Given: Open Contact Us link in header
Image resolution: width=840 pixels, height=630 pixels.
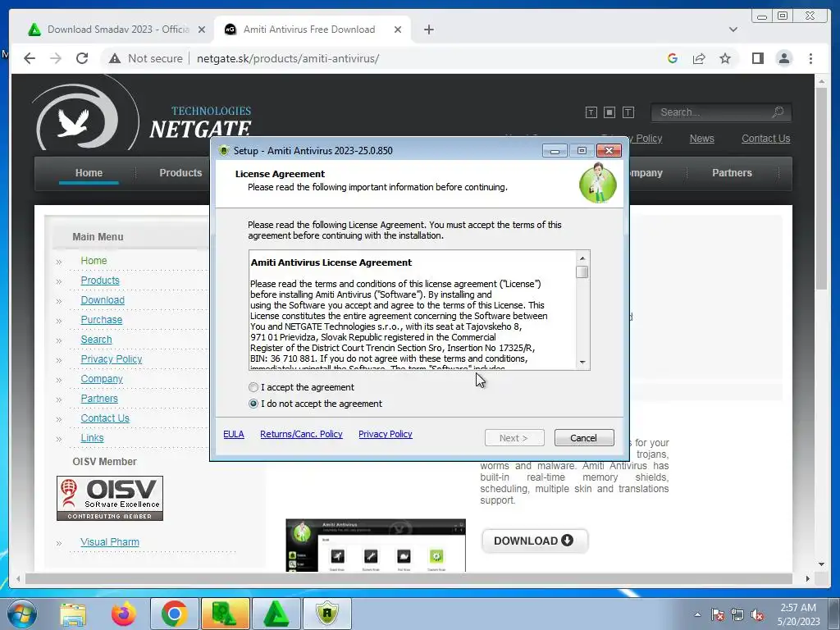Looking at the screenshot, I should (765, 138).
